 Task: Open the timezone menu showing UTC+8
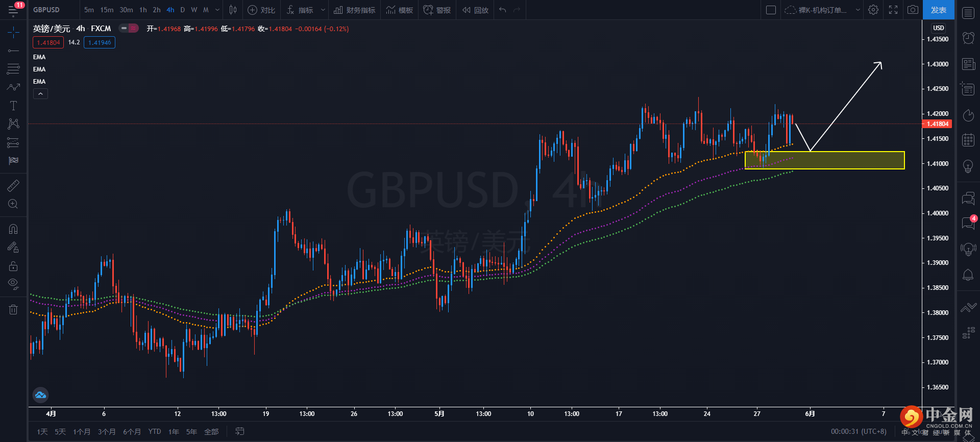(x=859, y=431)
